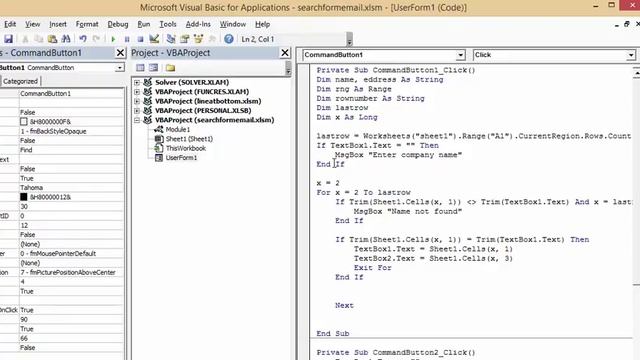Screen dimensions: 640x360
Task: Undo the last edit via toolbar
Action: coord(83,39)
